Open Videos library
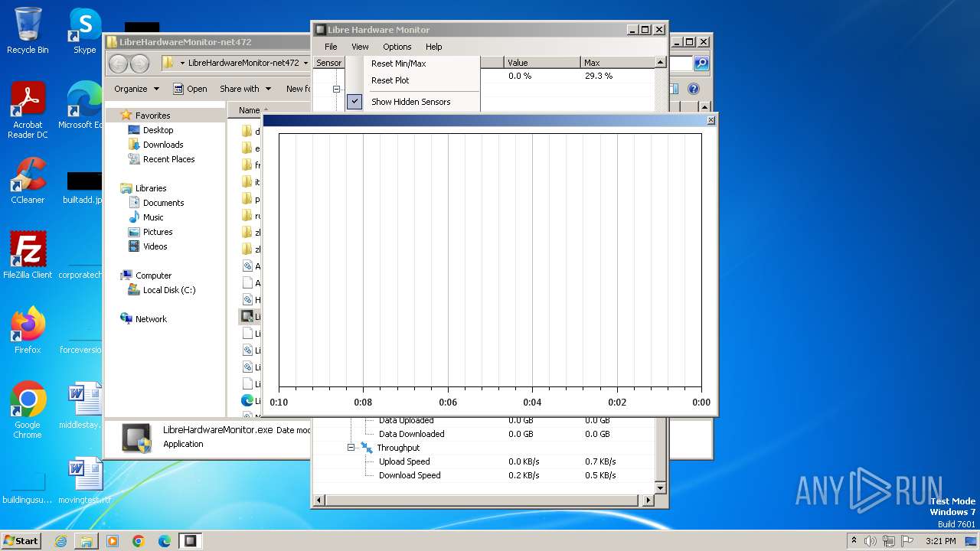980x551 pixels. [x=155, y=246]
